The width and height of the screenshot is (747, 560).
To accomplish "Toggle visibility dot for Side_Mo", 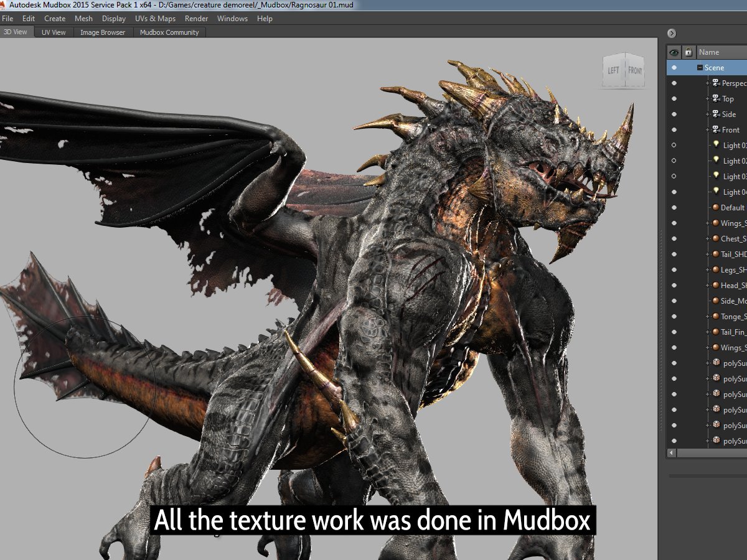I will click(x=674, y=301).
